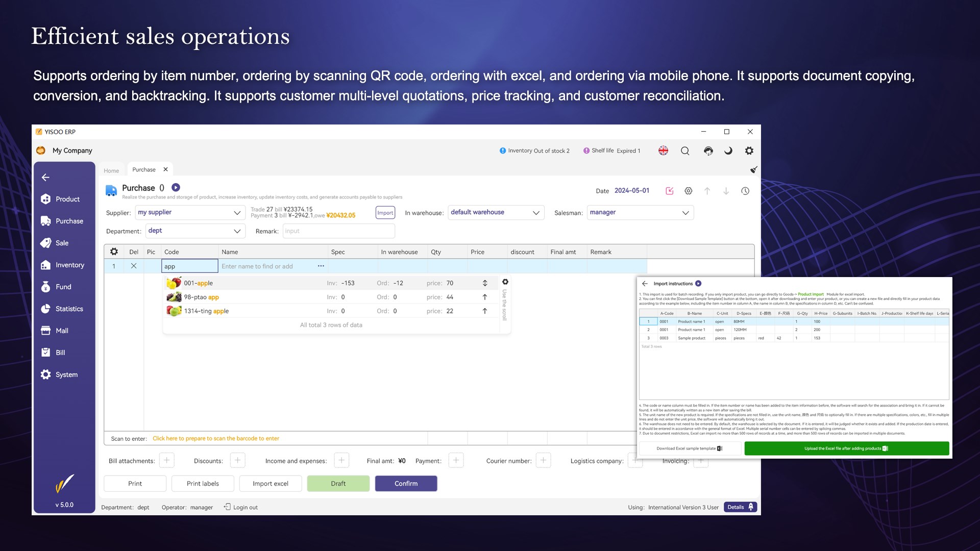Select the 001-apple product suggestion
Image resolution: width=980 pixels, height=551 pixels.
[x=199, y=283]
